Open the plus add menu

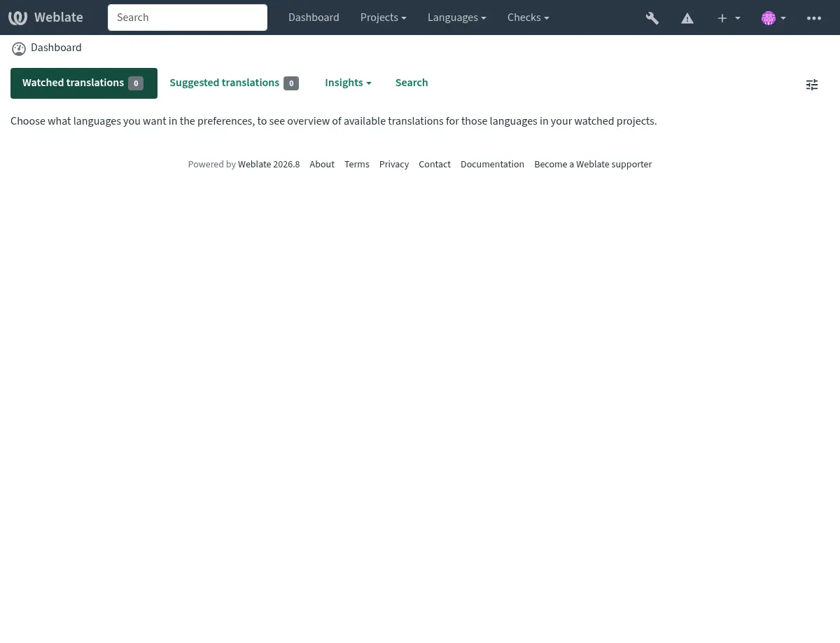728,18
